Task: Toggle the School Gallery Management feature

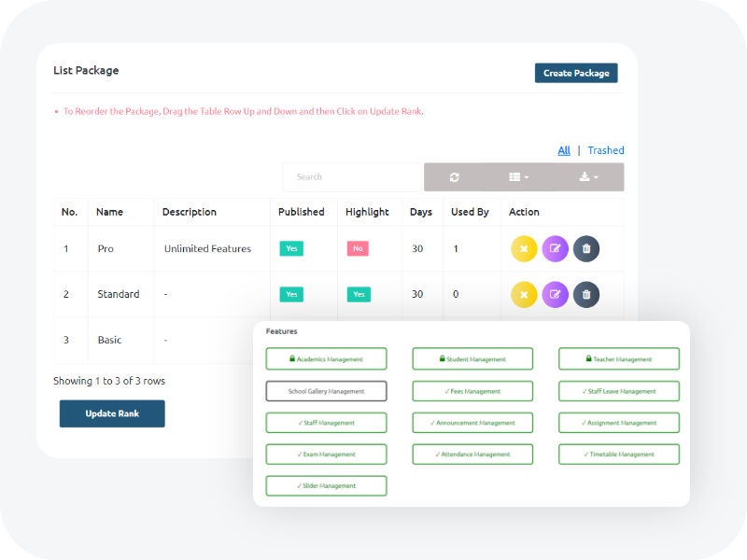Action: pyautogui.click(x=326, y=391)
